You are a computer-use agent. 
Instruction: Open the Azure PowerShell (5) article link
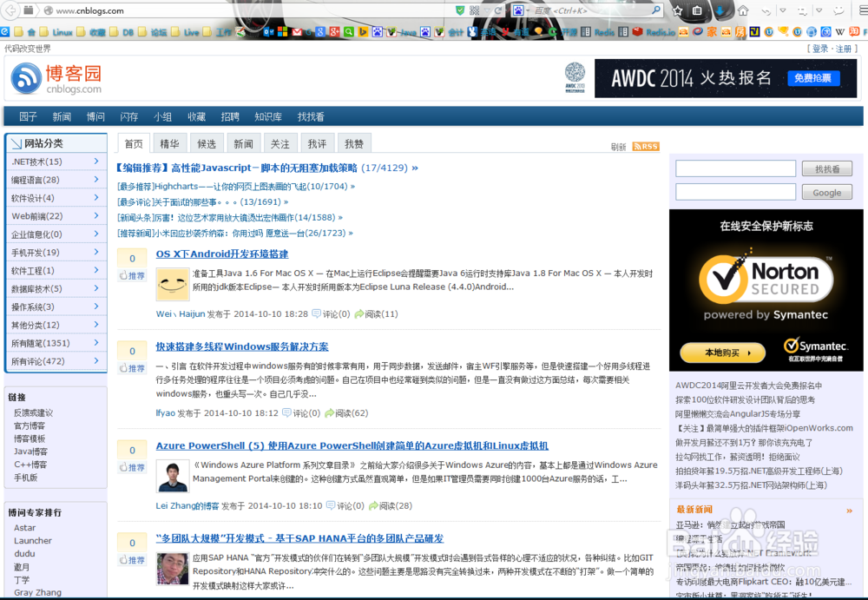tap(352, 445)
